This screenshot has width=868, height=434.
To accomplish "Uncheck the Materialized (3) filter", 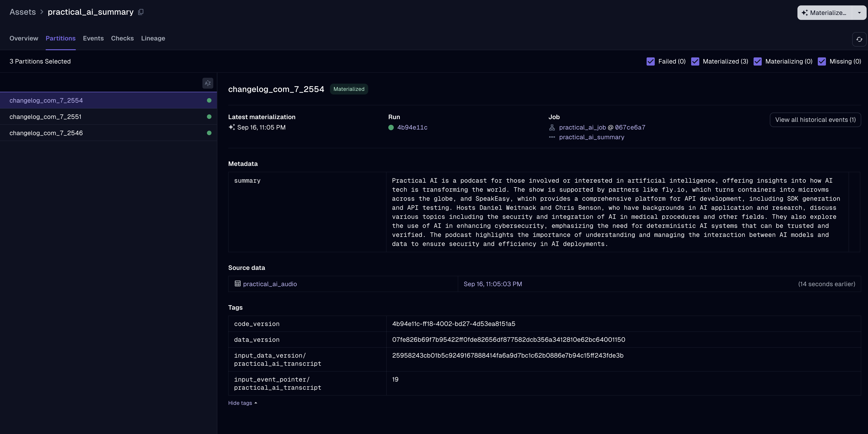I will tap(695, 61).
